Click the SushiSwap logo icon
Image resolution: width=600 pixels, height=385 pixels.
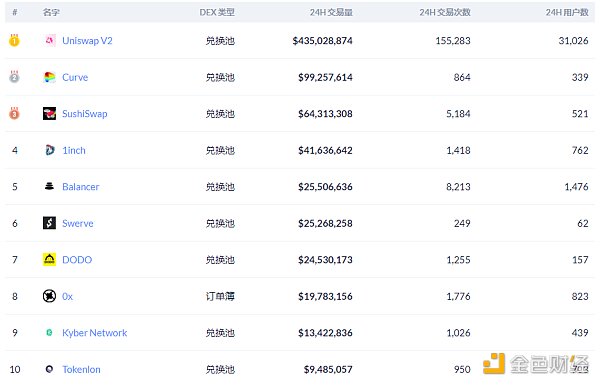click(49, 113)
